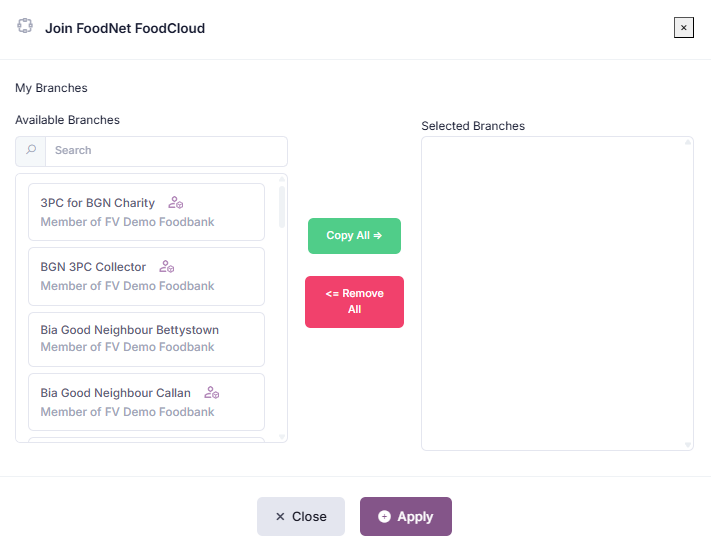This screenshot has height=552, width=711.
Task: Click the Available Branches scrollbar thumb
Action: tap(282, 205)
